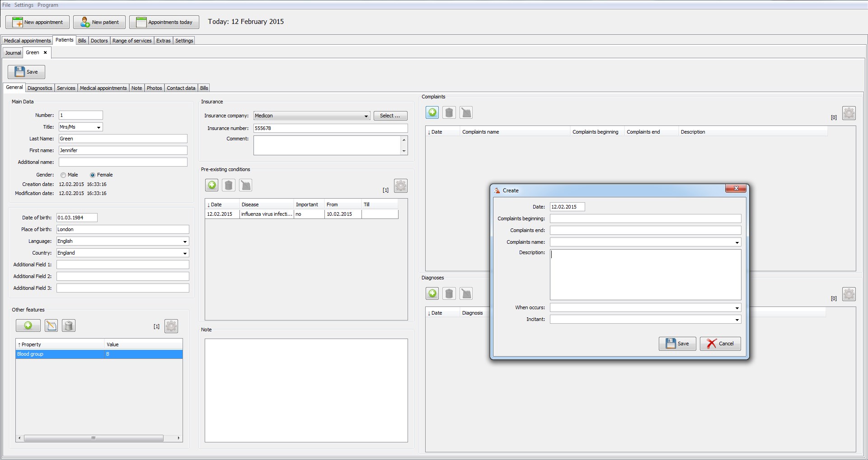Open the When occurs dropdown
Viewport: 868px width, 460px height.
click(x=737, y=308)
